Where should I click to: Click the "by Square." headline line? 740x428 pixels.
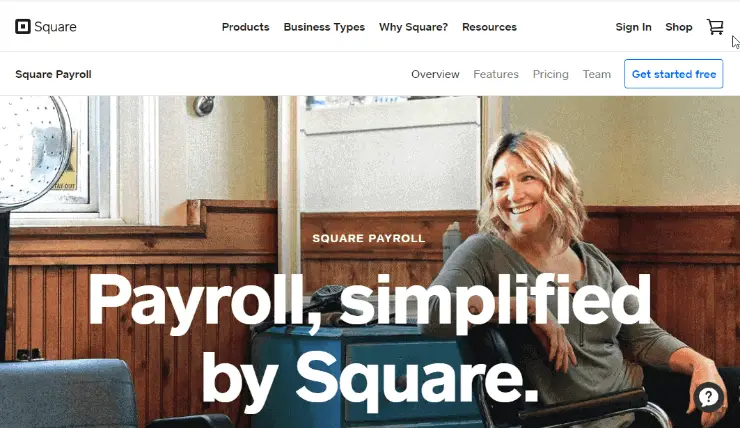tap(370, 378)
